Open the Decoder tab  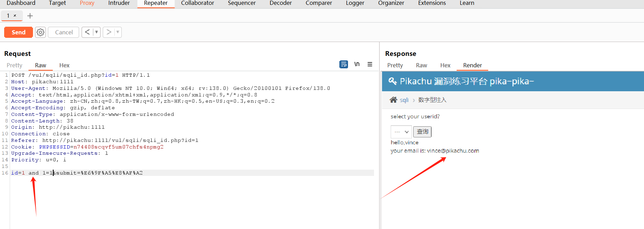281,3
